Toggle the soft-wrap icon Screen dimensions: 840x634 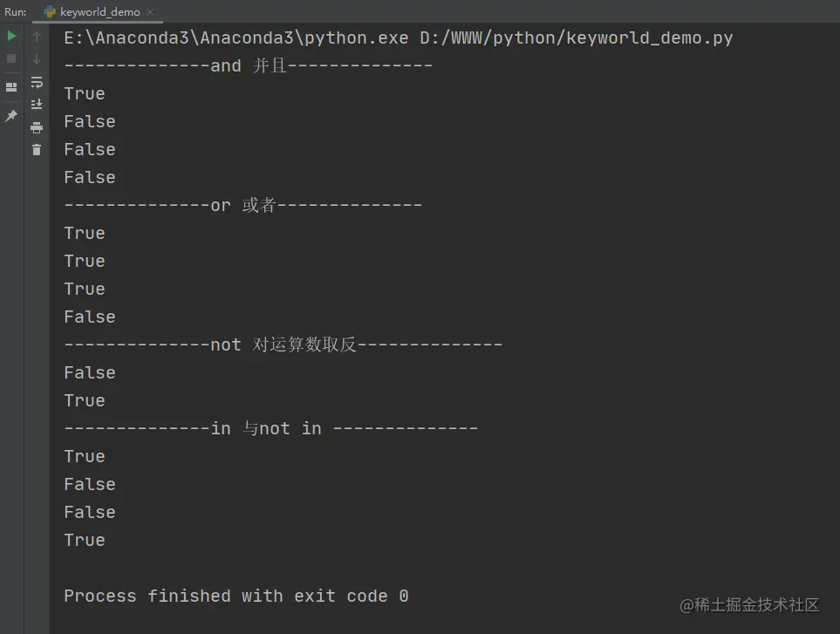pyautogui.click(x=37, y=82)
